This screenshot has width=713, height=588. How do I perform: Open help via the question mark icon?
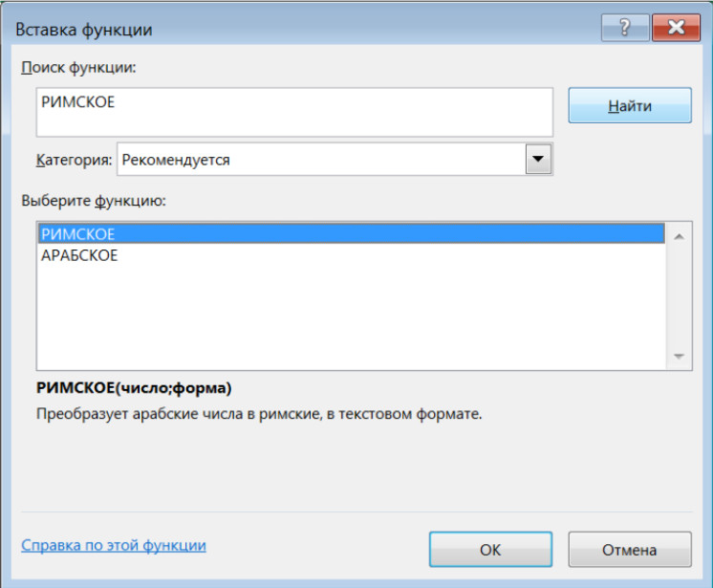[x=625, y=28]
